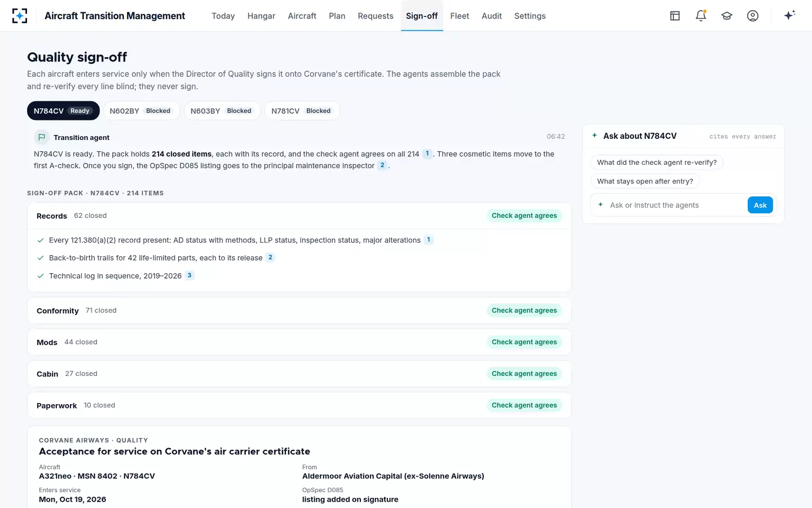Open the layout panel icon in header

[x=675, y=16]
